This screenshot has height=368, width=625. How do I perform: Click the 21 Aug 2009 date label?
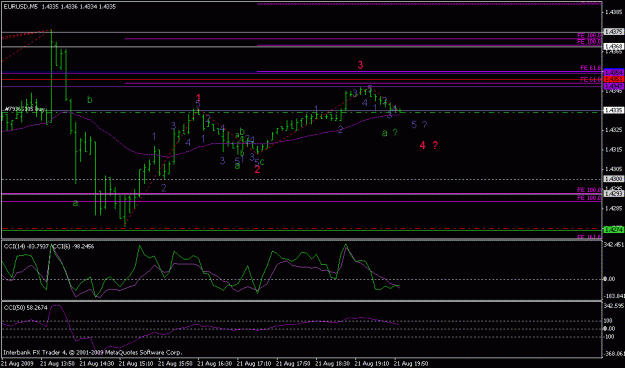18,364
